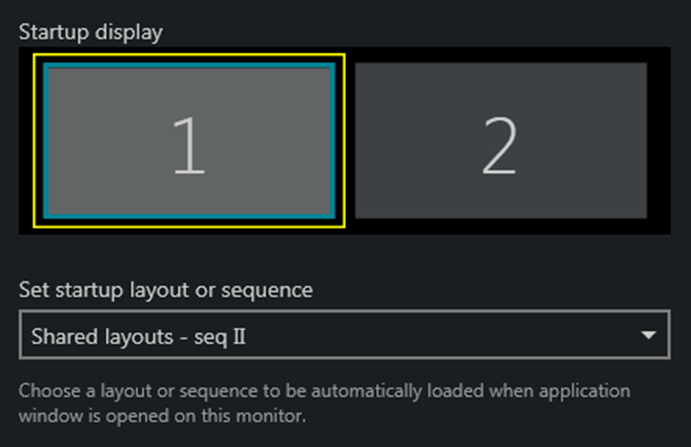Click the "Shared layouts - seq II" text
The height and width of the screenshot is (447, 691).
click(139, 336)
